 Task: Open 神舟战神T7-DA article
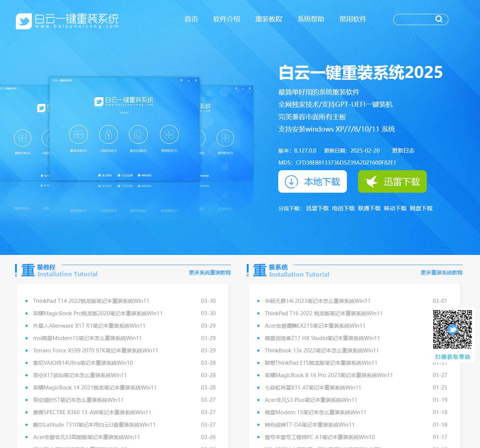[309, 425]
